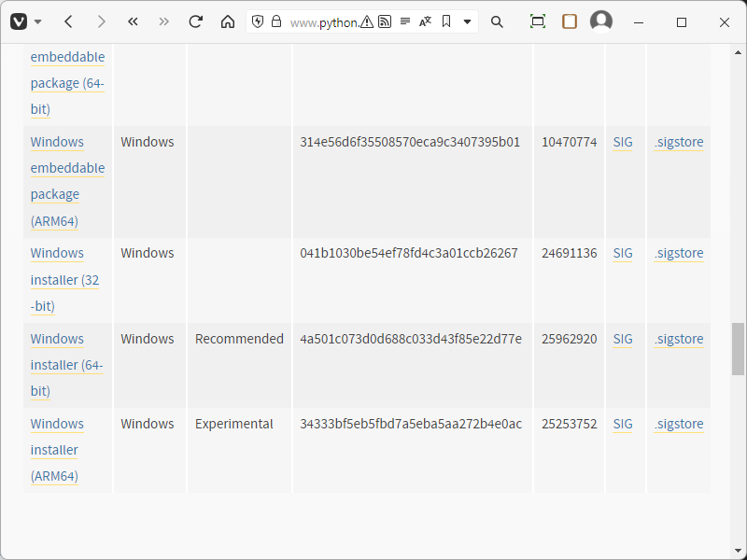Open .sigstore for installer (64-bit)
This screenshot has width=747, height=560.
click(679, 339)
